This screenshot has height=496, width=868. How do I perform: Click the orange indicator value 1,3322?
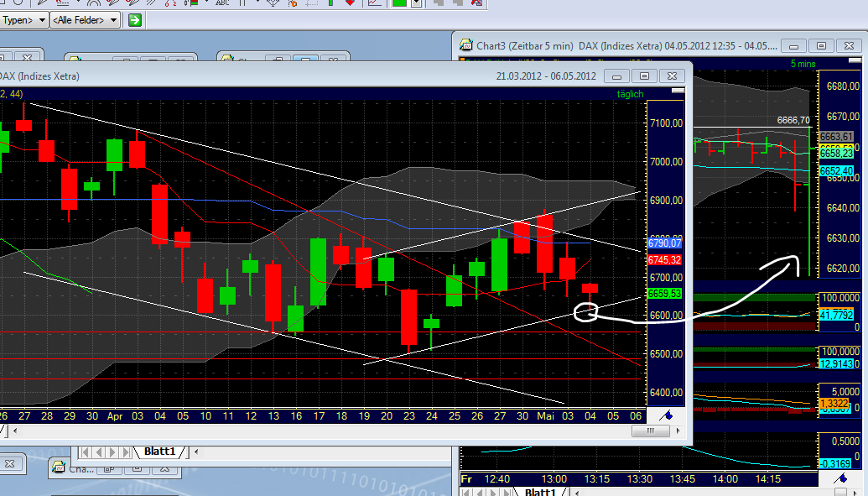point(834,403)
